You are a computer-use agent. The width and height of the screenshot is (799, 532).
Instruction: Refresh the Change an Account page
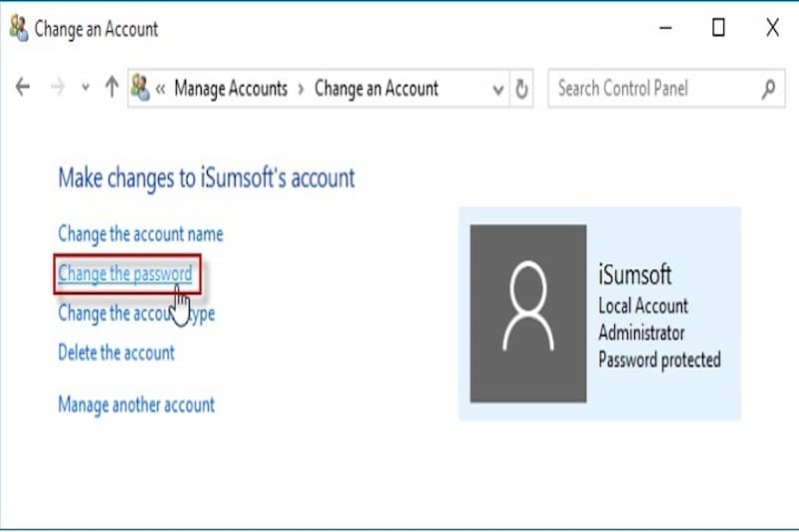pyautogui.click(x=521, y=89)
